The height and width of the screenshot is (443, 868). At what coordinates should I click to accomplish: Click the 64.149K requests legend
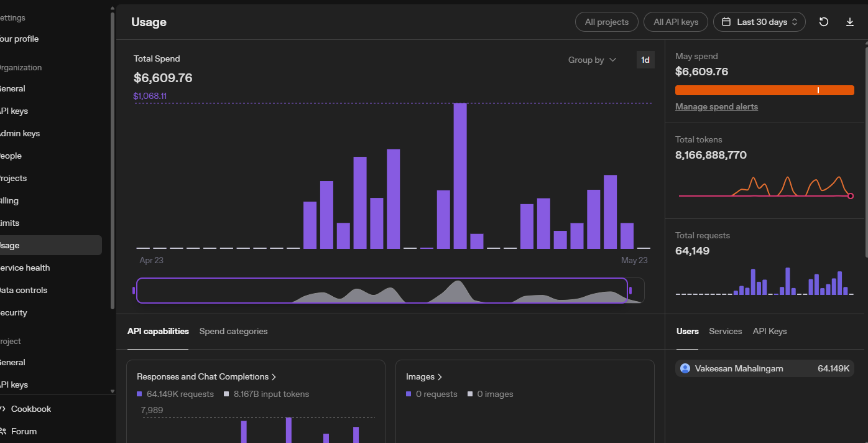click(x=175, y=394)
